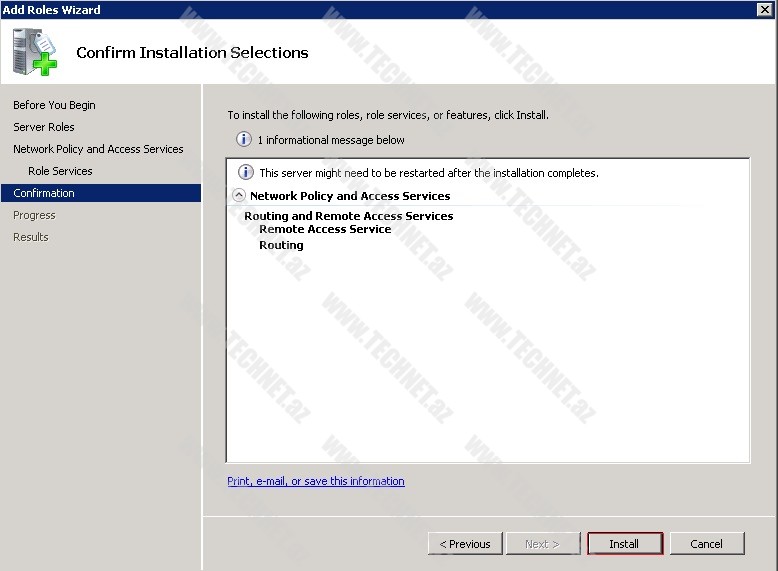Click the Progress step in sidebar
Screen dimensions: 778x571
click(34, 215)
